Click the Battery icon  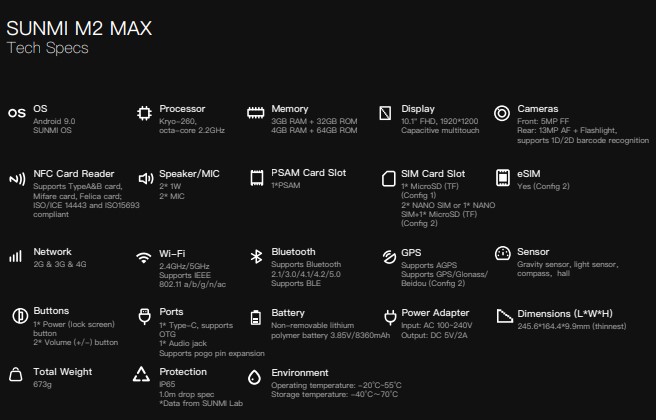coord(256,318)
